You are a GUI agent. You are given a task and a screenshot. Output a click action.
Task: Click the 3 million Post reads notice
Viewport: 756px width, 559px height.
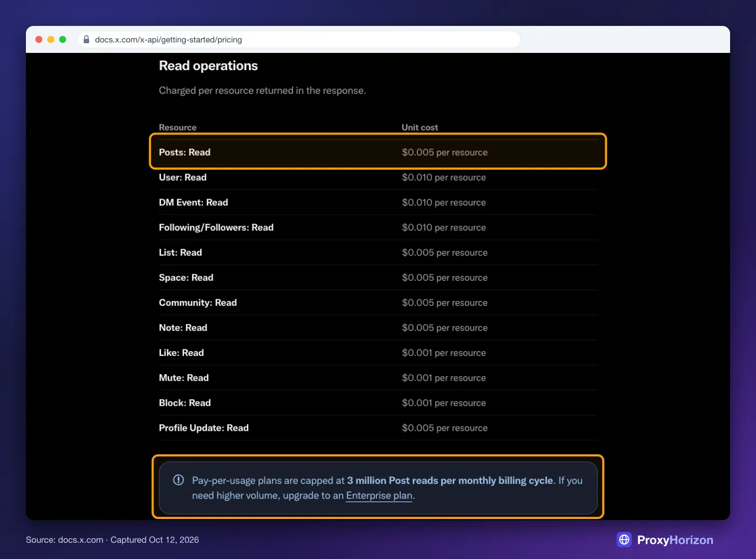[x=378, y=488]
